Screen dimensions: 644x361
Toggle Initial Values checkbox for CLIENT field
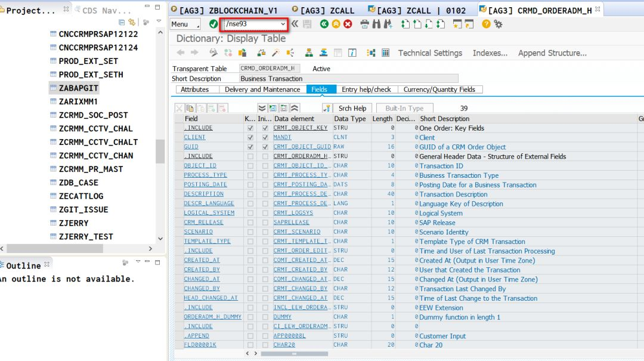pyautogui.click(x=265, y=137)
